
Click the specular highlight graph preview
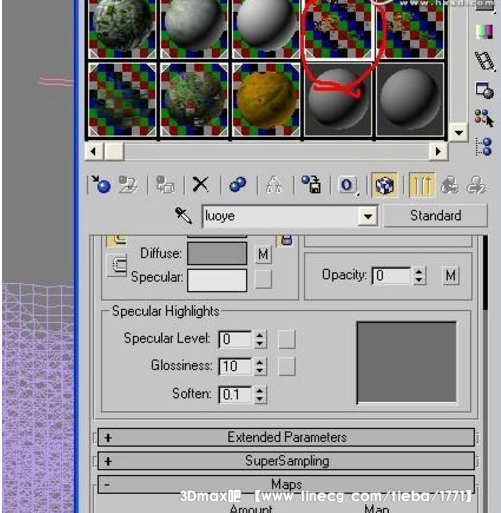(x=406, y=362)
